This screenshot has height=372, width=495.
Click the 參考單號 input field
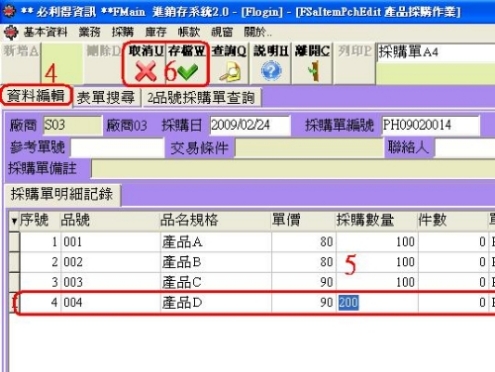(117, 147)
